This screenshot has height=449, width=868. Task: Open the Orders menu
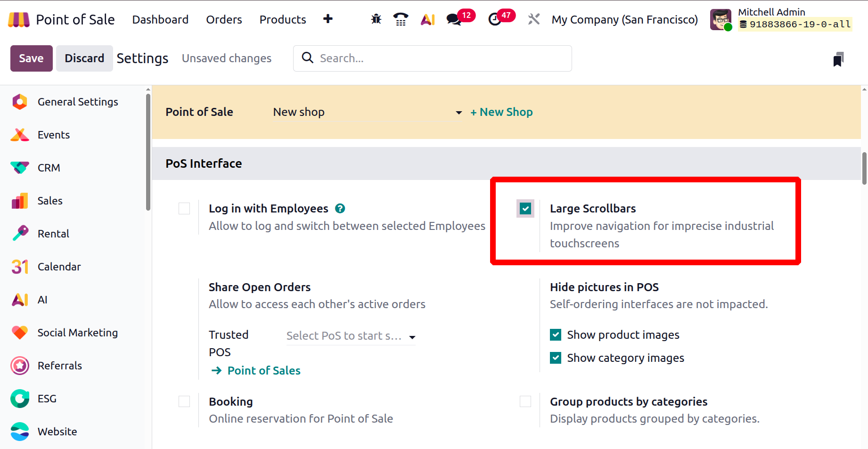[x=224, y=20]
